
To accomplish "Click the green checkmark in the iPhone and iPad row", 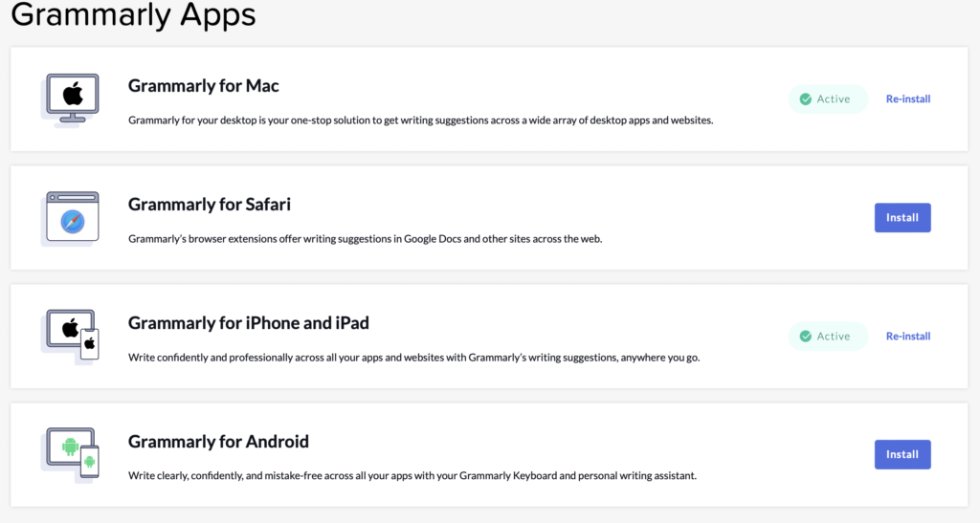I will click(x=806, y=336).
